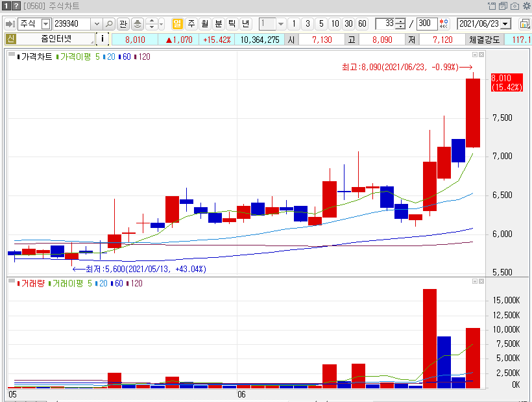Screen dimensions: 532x402
Task: Click the open price 7,130
Action: (x=322, y=40)
